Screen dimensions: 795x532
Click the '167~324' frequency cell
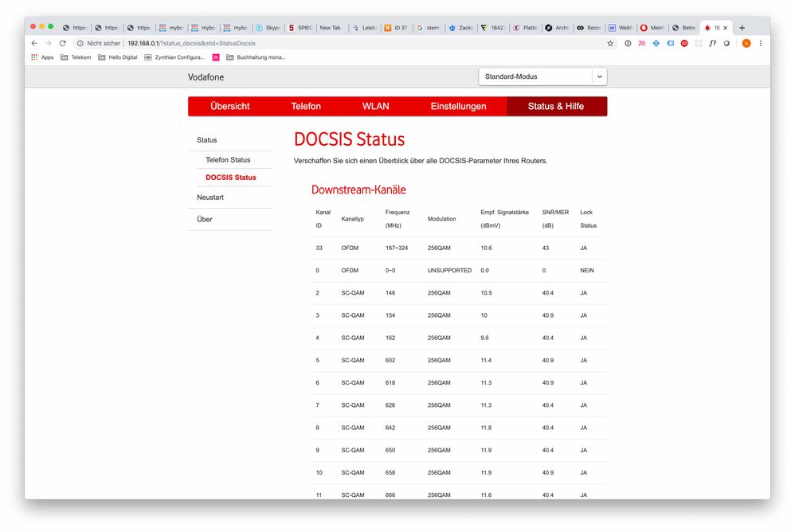(x=397, y=248)
